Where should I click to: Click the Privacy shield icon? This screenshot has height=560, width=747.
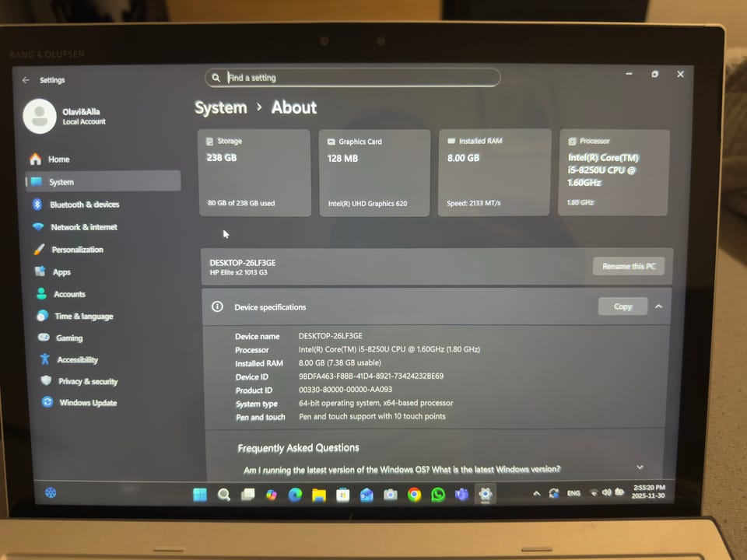[x=46, y=380]
